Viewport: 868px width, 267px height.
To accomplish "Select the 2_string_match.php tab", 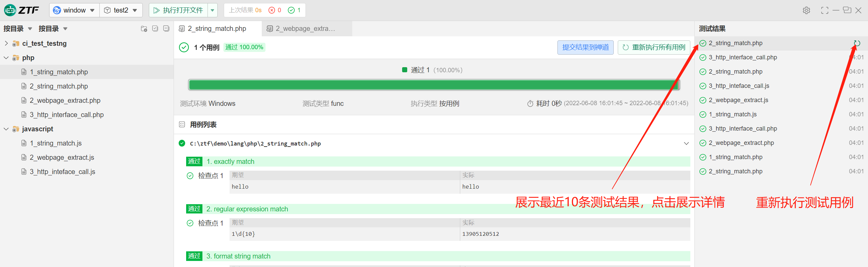I will (217, 29).
